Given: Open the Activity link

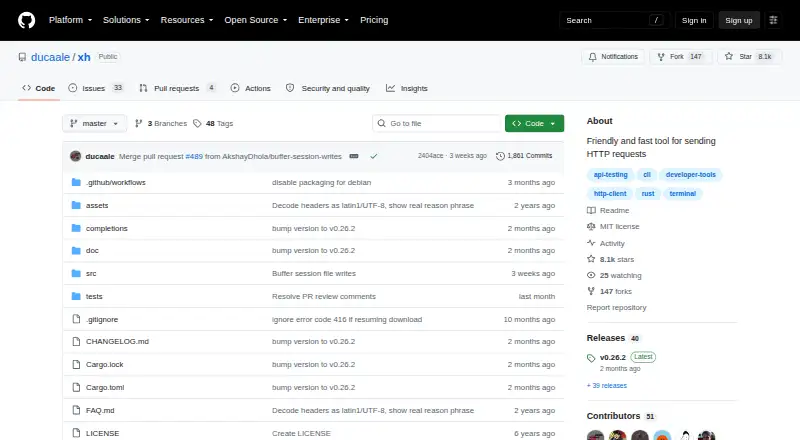Looking at the screenshot, I should coord(606,243).
